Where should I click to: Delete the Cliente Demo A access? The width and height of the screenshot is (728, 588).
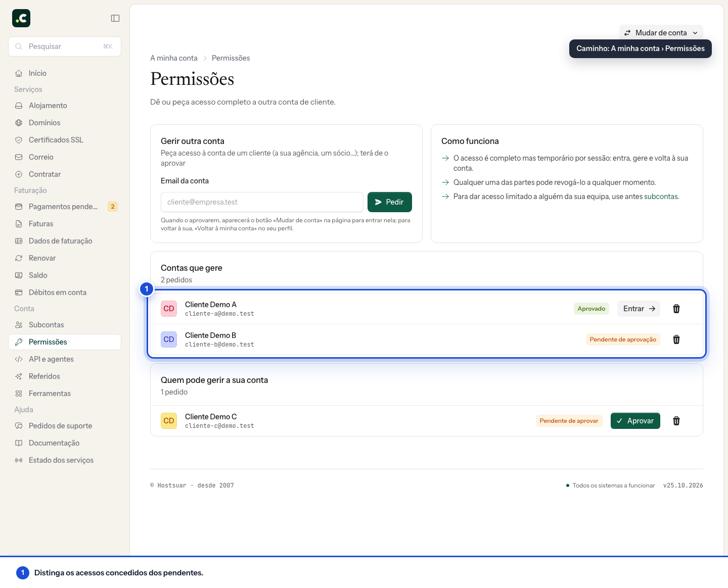(x=676, y=309)
